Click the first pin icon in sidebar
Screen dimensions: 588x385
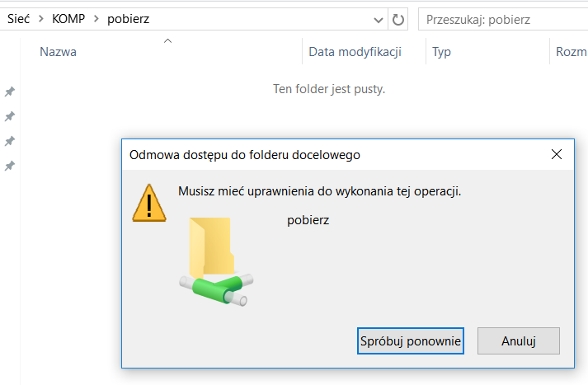pyautogui.click(x=10, y=92)
